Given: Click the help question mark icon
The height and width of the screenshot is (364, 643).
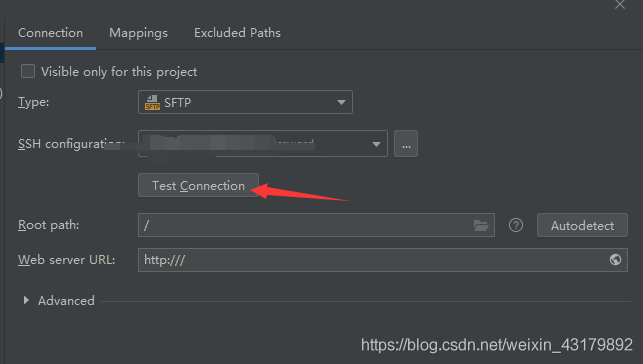Looking at the screenshot, I should (516, 225).
